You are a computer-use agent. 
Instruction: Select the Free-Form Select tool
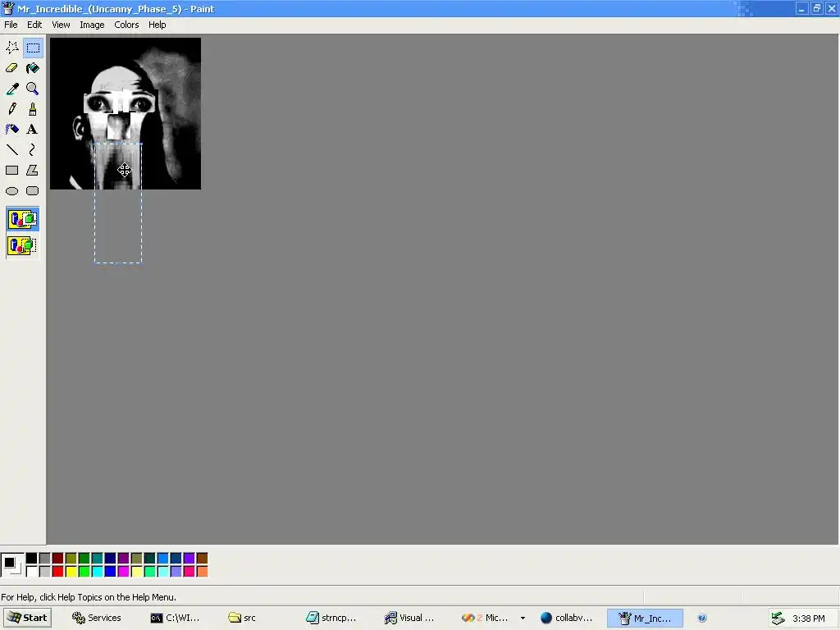click(11, 48)
